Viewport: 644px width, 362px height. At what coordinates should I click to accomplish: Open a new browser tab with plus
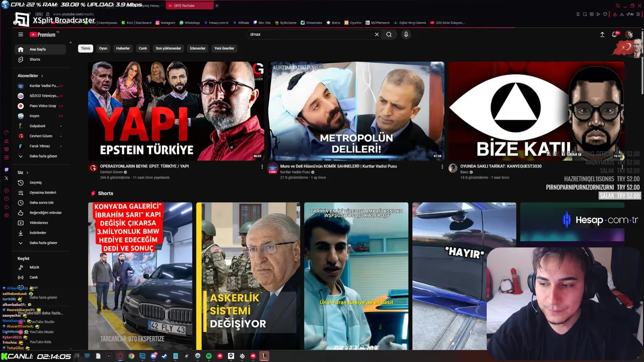point(217,6)
